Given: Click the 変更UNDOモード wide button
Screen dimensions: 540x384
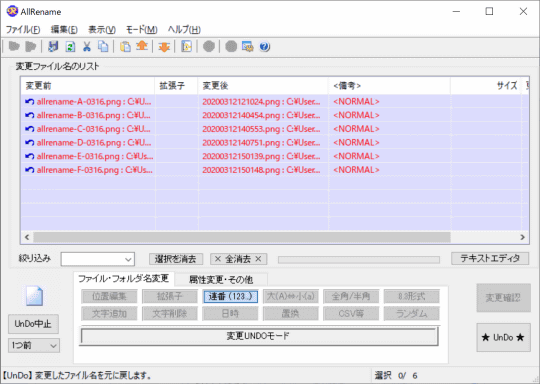Looking at the screenshot, I should coord(259,336).
